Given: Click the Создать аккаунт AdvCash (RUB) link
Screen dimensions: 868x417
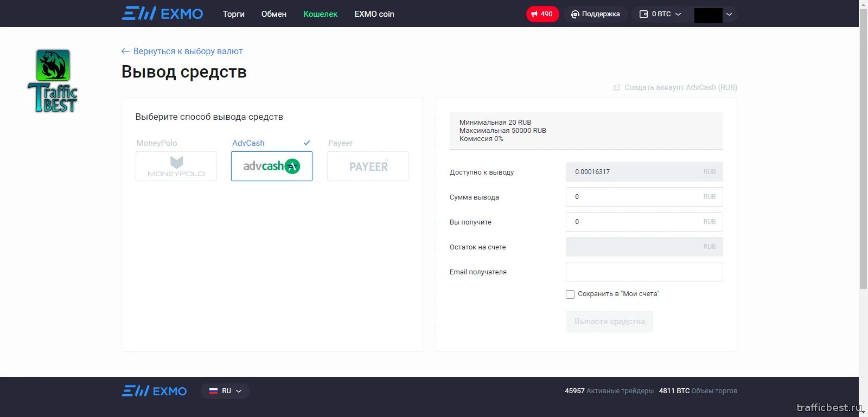Looking at the screenshot, I should pos(675,87).
